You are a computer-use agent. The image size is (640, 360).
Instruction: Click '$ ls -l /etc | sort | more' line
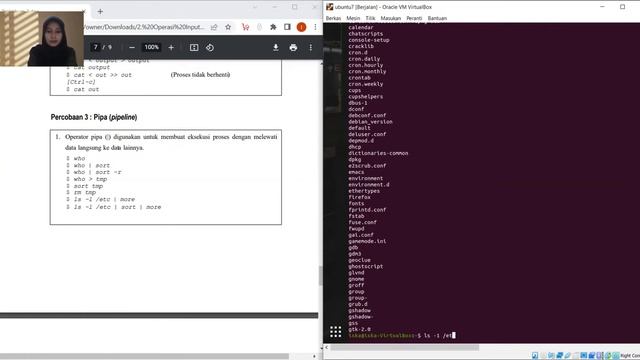point(113,207)
